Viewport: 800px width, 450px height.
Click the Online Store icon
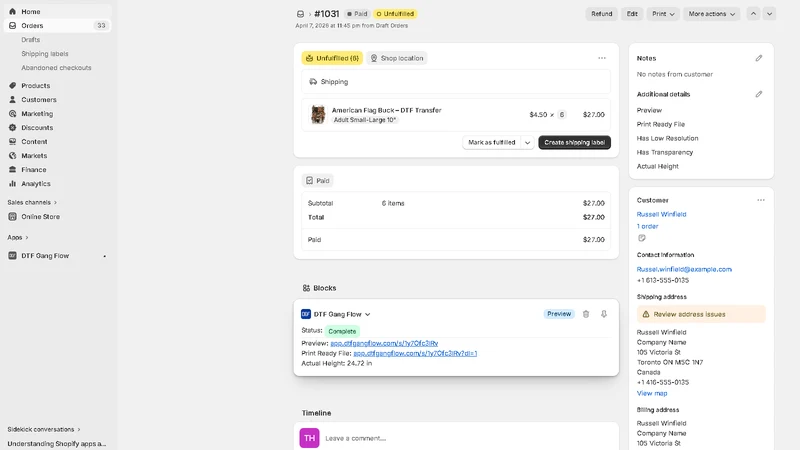12,216
